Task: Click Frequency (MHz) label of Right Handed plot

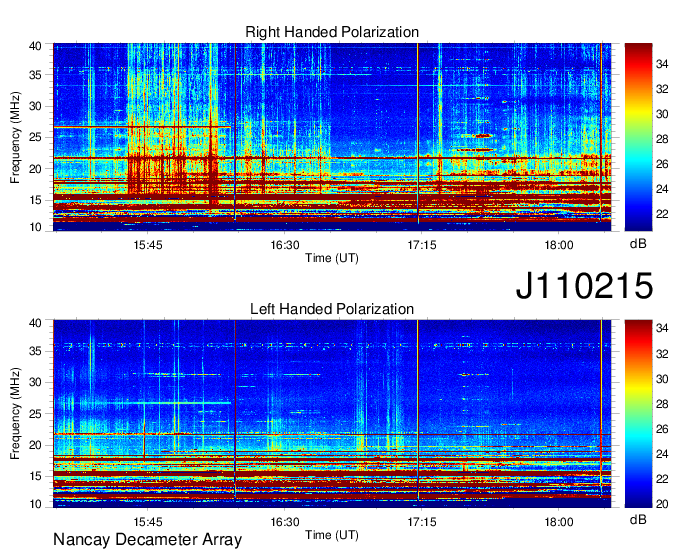Action: [15, 137]
